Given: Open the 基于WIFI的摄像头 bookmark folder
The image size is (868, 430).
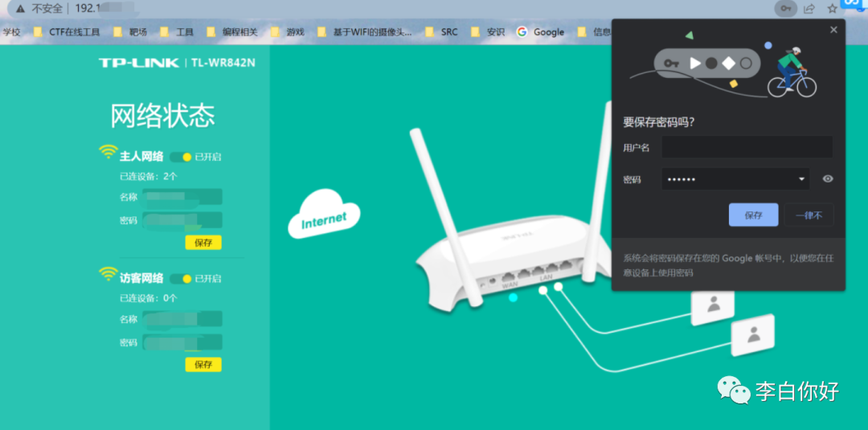Looking at the screenshot, I should pyautogui.click(x=364, y=32).
